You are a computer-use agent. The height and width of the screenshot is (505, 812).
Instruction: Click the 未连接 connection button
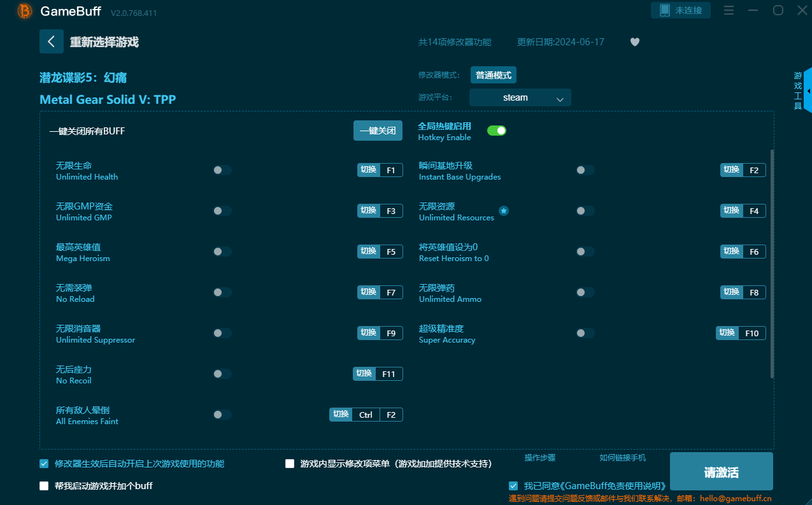point(681,10)
